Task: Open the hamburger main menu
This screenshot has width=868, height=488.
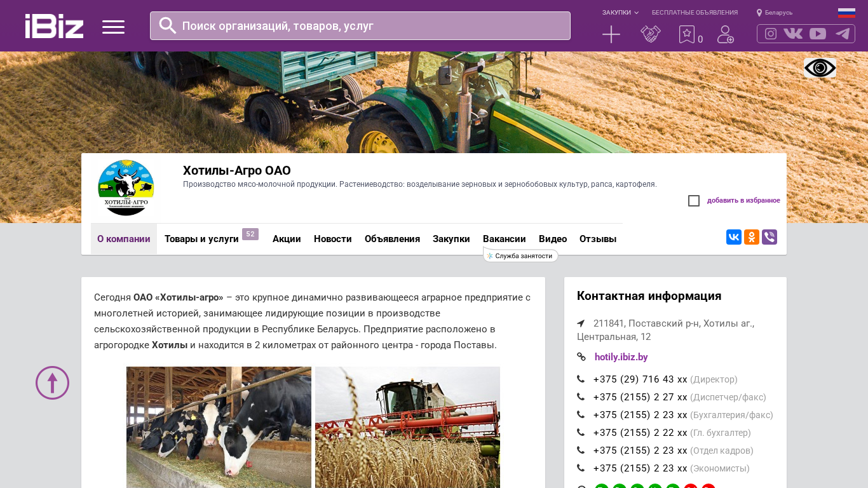Action: [113, 27]
